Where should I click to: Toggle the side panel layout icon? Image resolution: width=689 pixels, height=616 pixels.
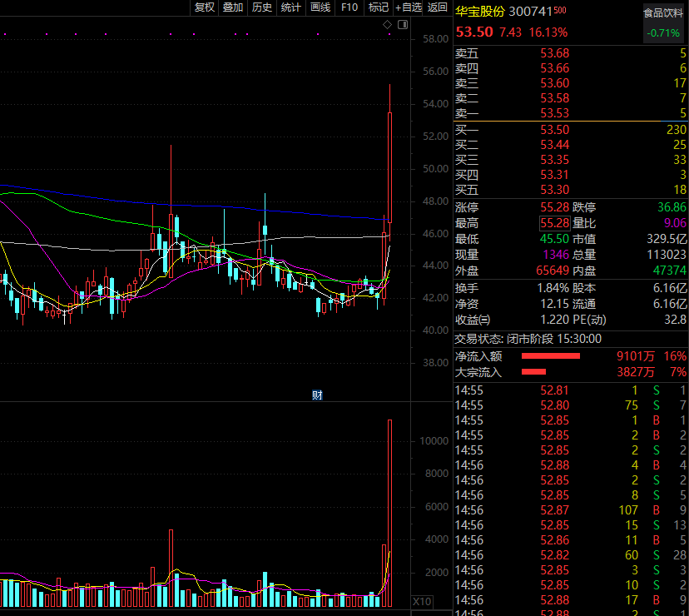pos(402,26)
